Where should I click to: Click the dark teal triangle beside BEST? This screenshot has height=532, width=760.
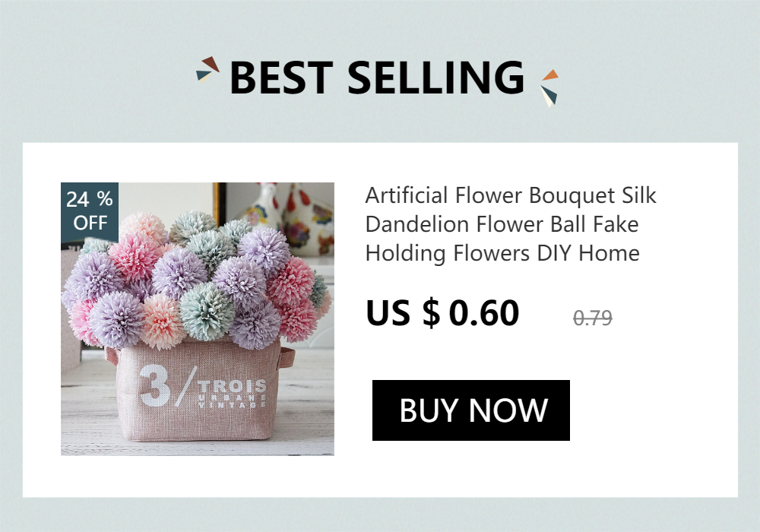203,75
